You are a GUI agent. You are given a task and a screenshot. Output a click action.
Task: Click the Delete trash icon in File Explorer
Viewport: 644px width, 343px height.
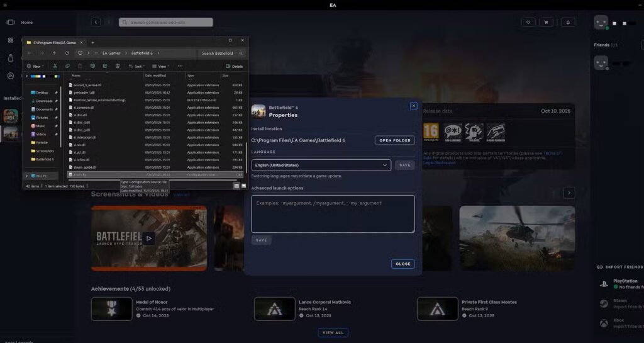point(118,66)
